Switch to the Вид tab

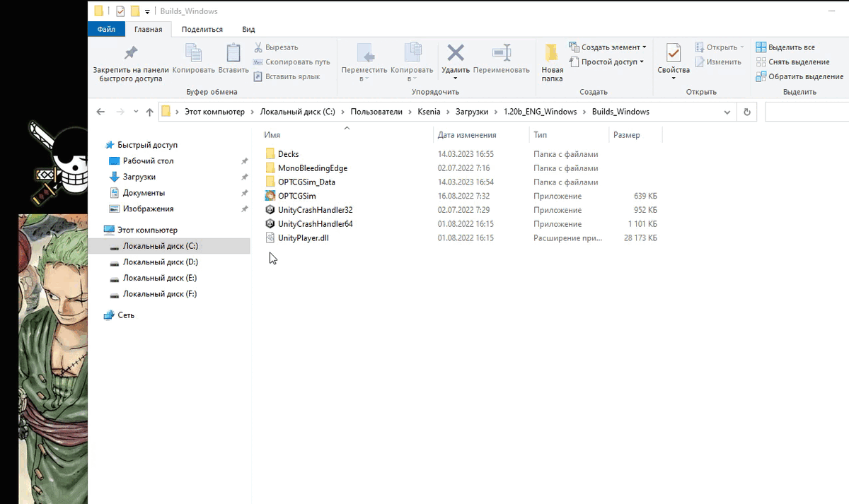click(248, 29)
